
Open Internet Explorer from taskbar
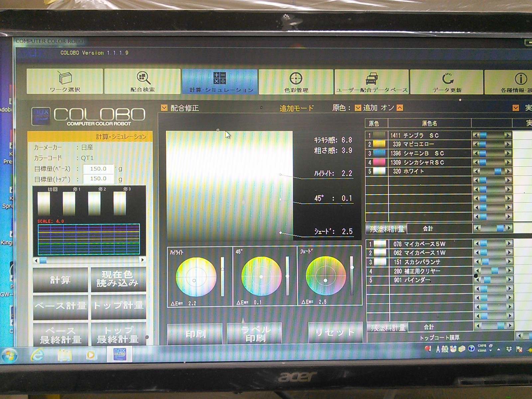click(x=37, y=355)
